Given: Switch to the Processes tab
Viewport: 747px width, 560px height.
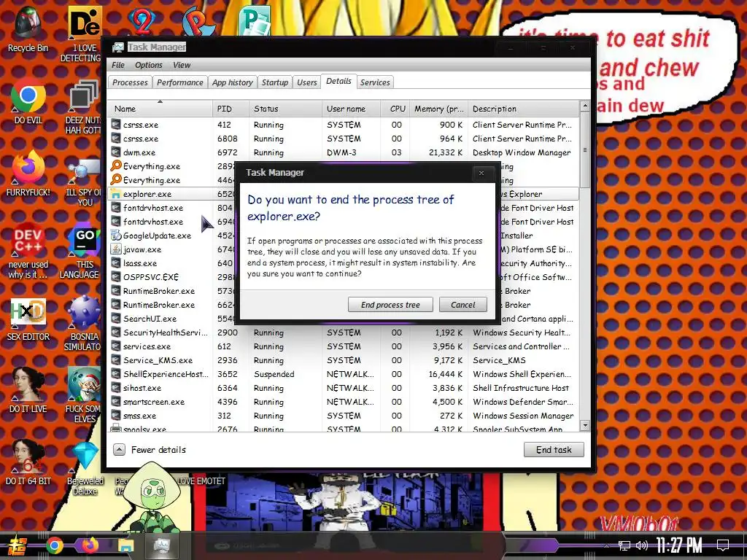Looking at the screenshot, I should (x=130, y=82).
